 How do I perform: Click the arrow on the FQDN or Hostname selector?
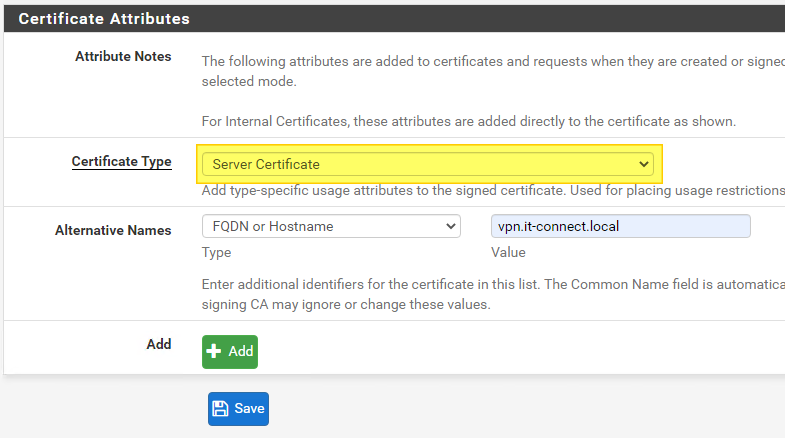(x=450, y=226)
